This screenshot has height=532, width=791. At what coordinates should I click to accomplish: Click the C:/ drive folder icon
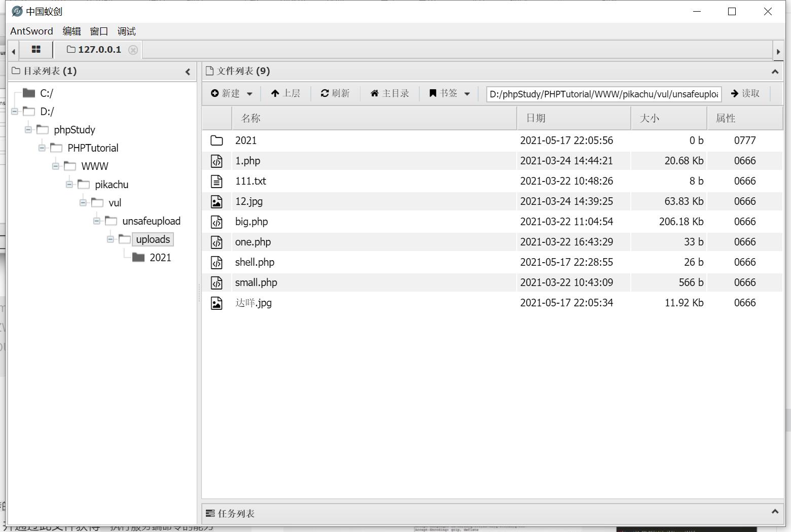(x=29, y=93)
